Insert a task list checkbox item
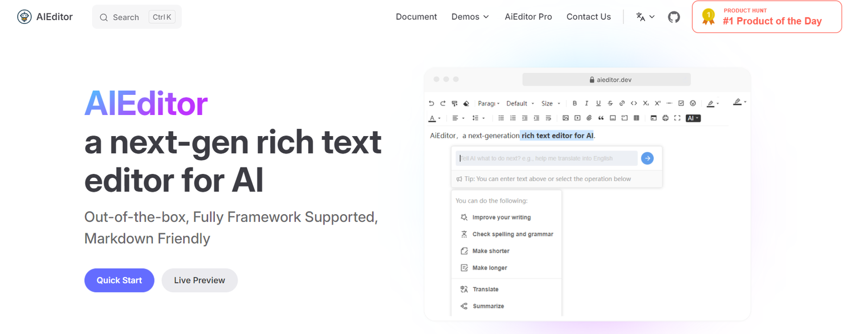 point(681,103)
